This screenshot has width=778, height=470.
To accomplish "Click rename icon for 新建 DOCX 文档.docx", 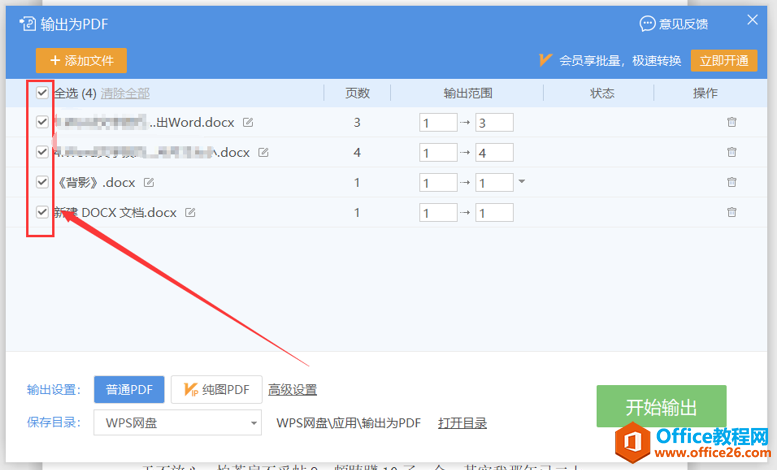I will 190,212.
